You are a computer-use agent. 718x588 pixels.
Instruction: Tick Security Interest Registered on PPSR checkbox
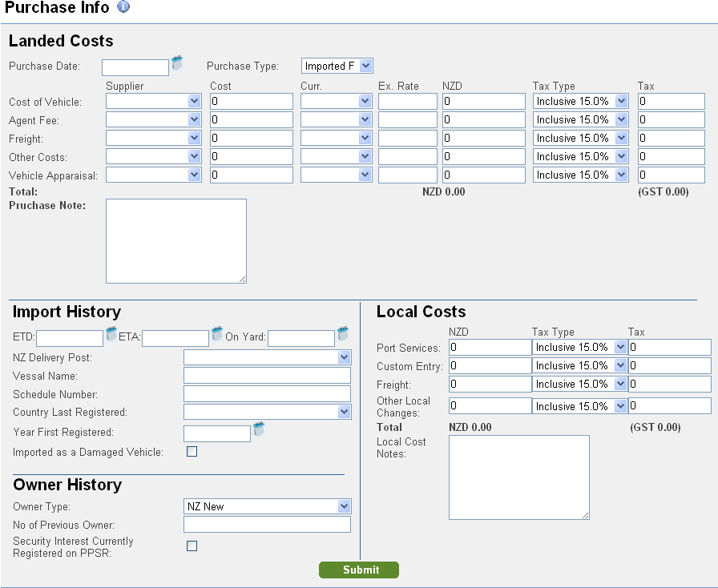pyautogui.click(x=192, y=546)
